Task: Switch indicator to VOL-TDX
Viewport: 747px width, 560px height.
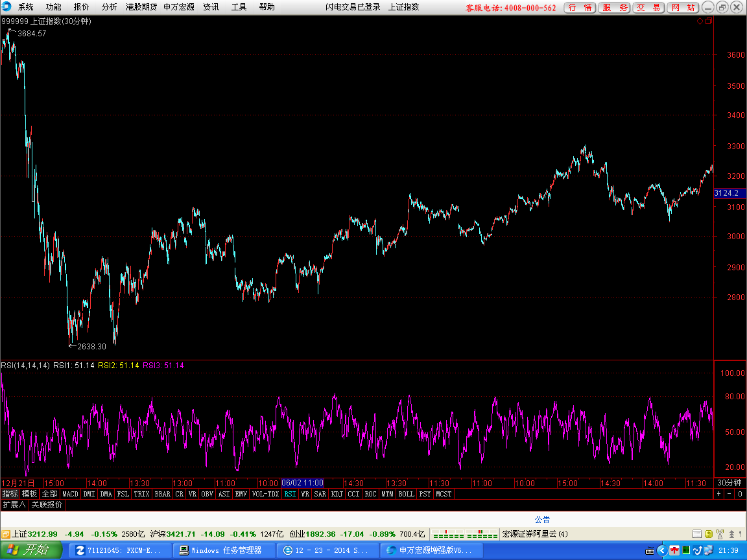Action: coord(265,494)
